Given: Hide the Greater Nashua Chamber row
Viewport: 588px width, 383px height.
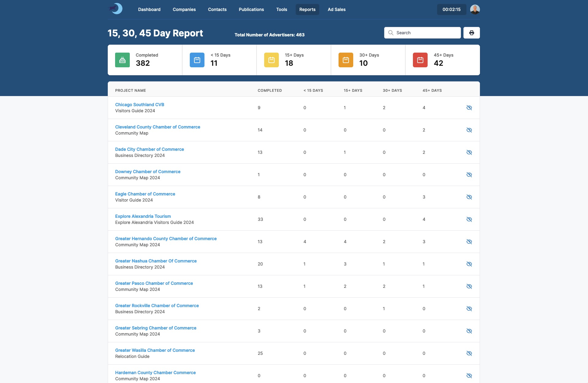Looking at the screenshot, I should coord(469,264).
